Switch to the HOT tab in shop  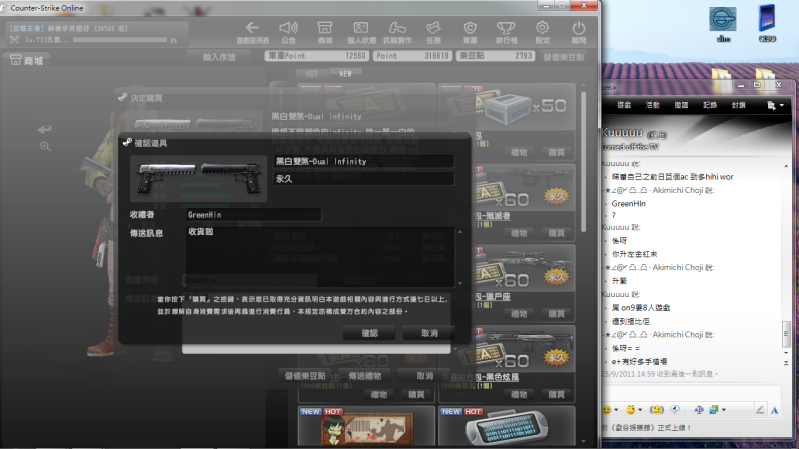pyautogui.click(x=312, y=74)
